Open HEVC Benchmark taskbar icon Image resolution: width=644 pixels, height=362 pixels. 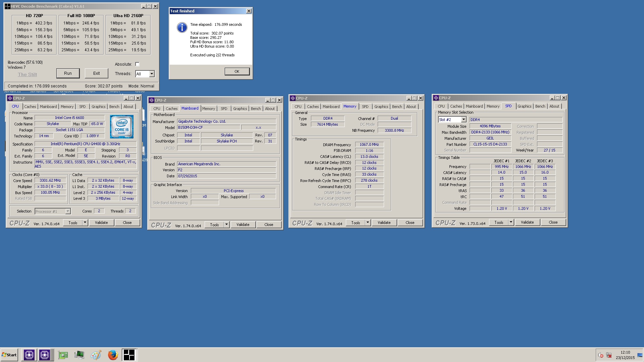129,355
